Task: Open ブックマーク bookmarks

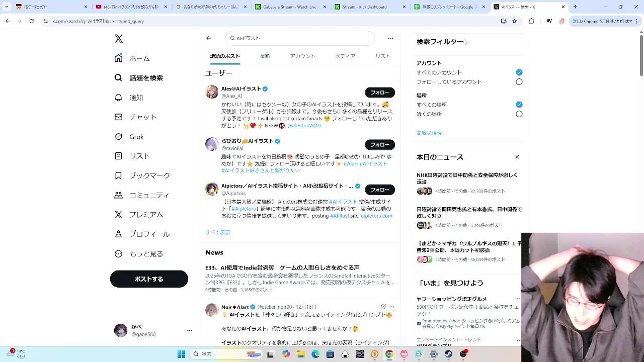Action: point(142,175)
